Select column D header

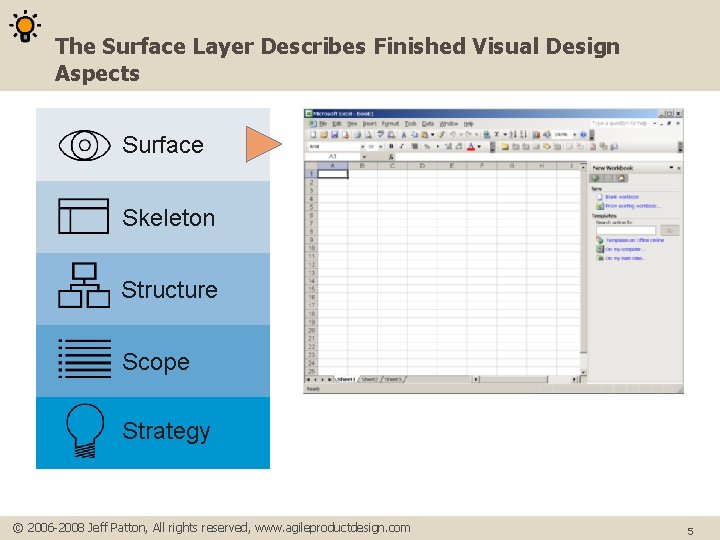pyautogui.click(x=422, y=165)
